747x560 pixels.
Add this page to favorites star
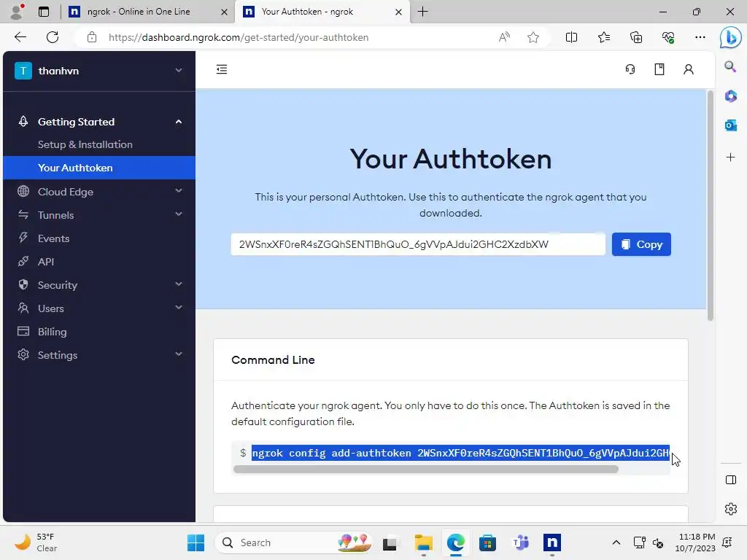533,37
